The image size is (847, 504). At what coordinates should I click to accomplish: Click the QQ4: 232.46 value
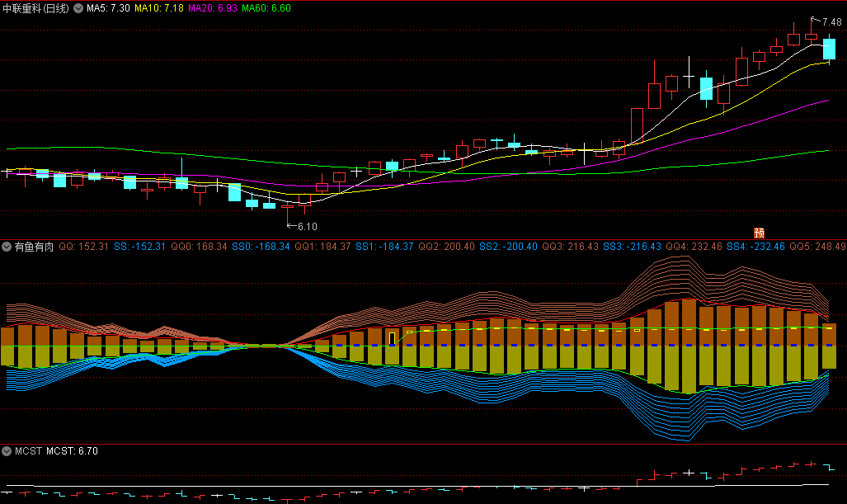point(694,247)
